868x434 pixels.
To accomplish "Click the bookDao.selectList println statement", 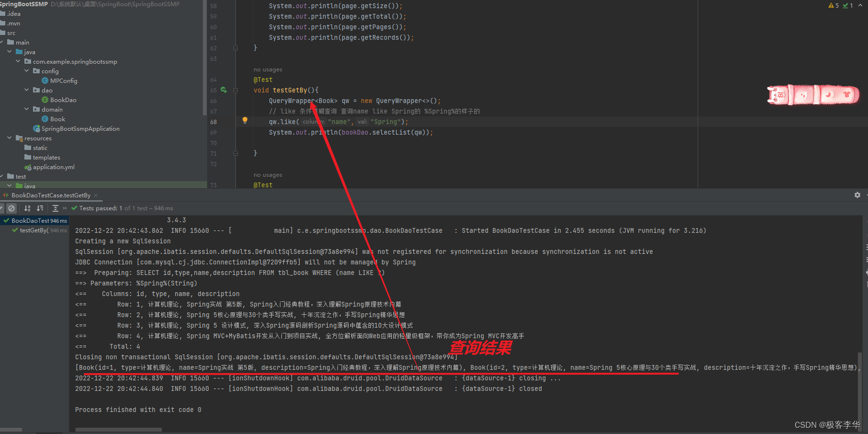I will 351,132.
